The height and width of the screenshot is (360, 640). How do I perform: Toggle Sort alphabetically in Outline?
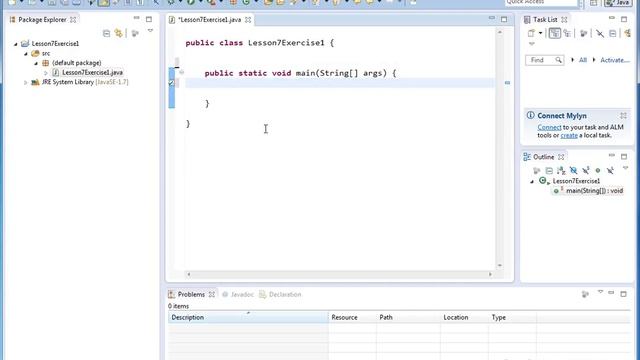click(x=561, y=170)
